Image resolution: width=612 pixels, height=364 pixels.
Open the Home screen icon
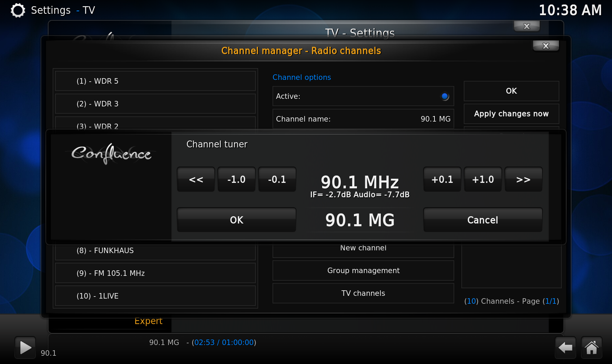pyautogui.click(x=592, y=347)
